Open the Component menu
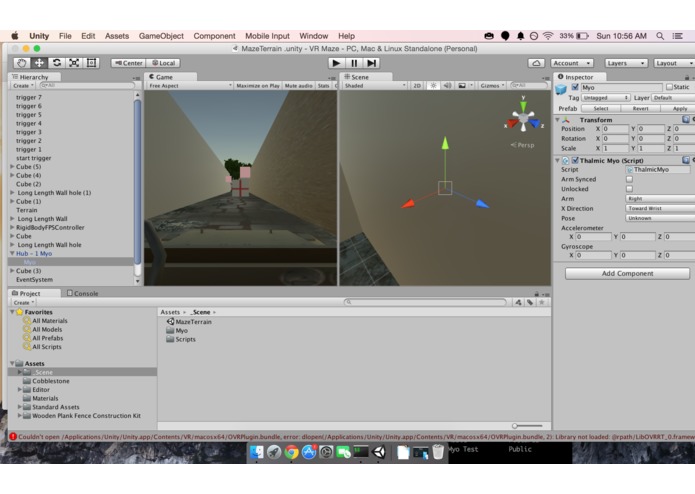 214,36
